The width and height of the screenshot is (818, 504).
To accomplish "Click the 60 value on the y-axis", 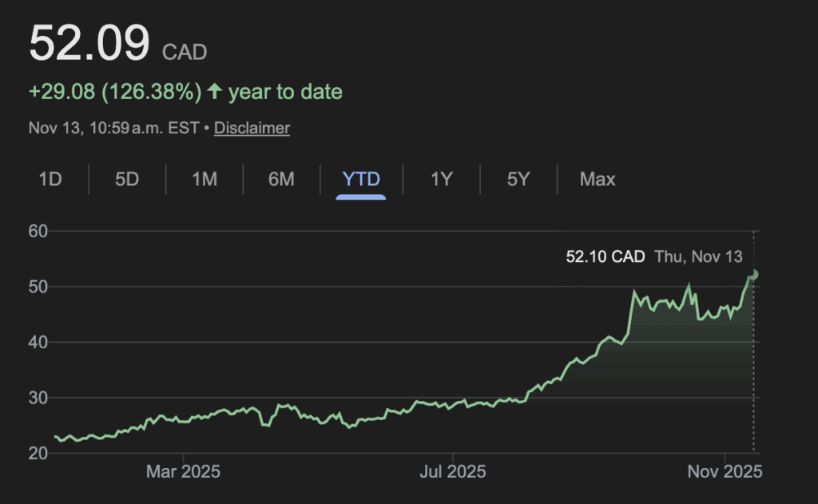I will tap(38, 231).
